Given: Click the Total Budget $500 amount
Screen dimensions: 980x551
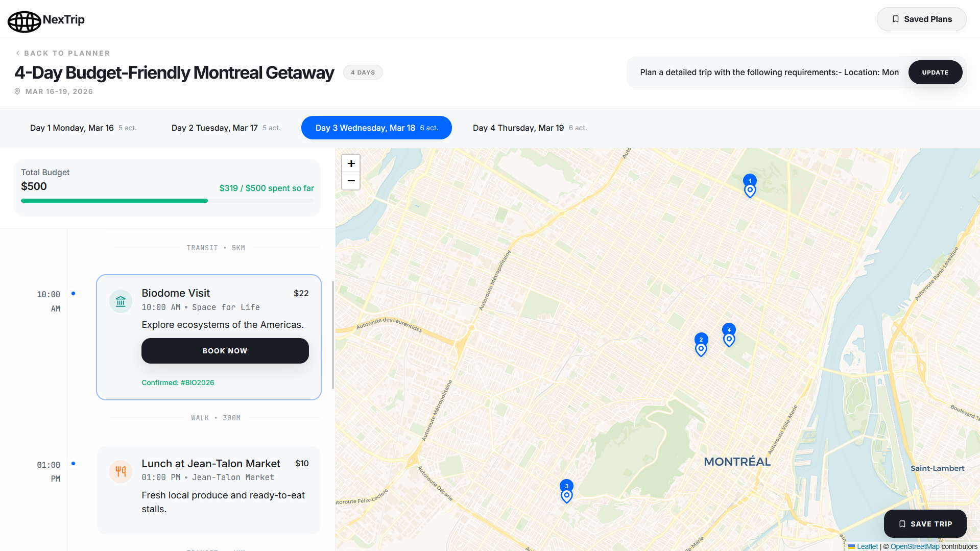Looking at the screenshot, I should coord(34,186).
